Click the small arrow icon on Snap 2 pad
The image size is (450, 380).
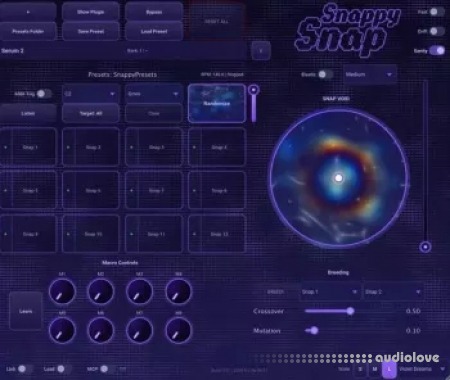coord(68,147)
